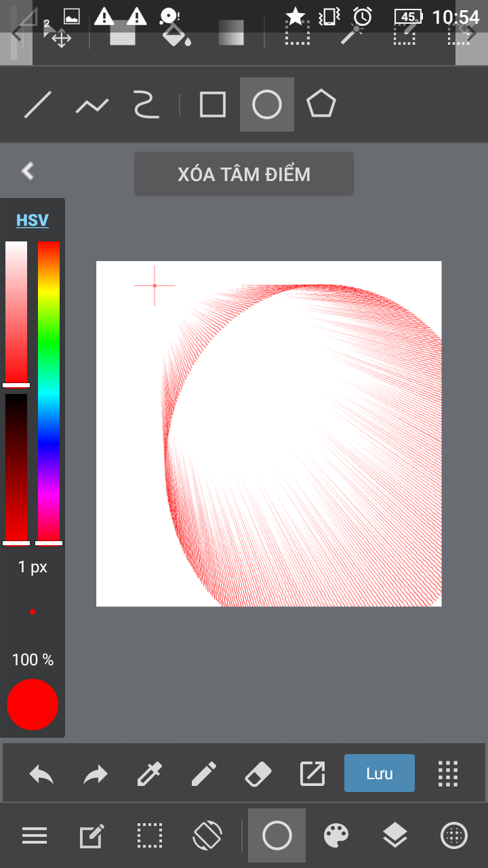Collapse the panel with the left chevron

click(28, 171)
